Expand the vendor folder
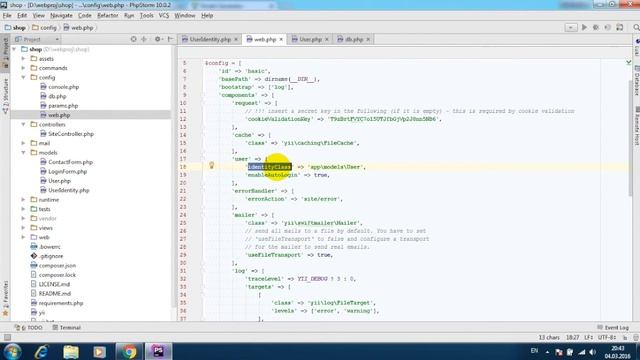Viewport: 640px width, 360px height. coord(23,218)
